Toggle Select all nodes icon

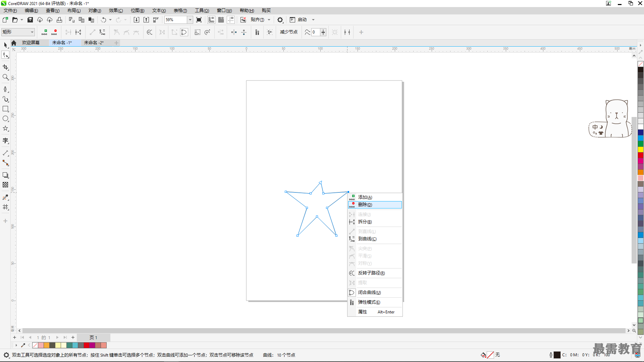coord(270,32)
